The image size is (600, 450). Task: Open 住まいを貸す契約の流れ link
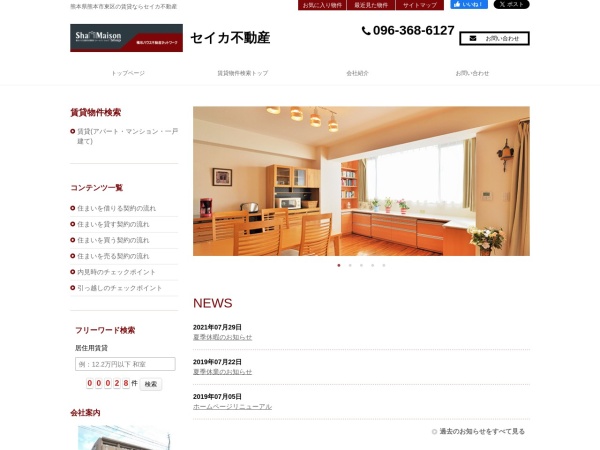(113, 224)
